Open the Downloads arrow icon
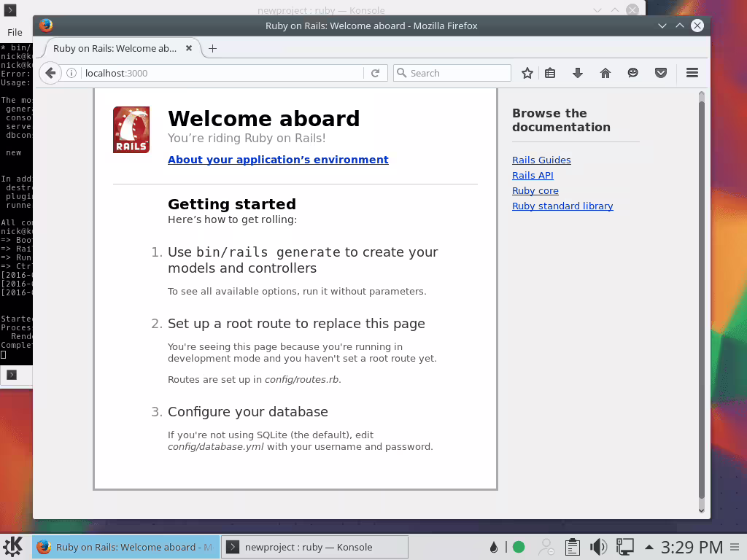The width and height of the screenshot is (747, 560). [x=578, y=73]
